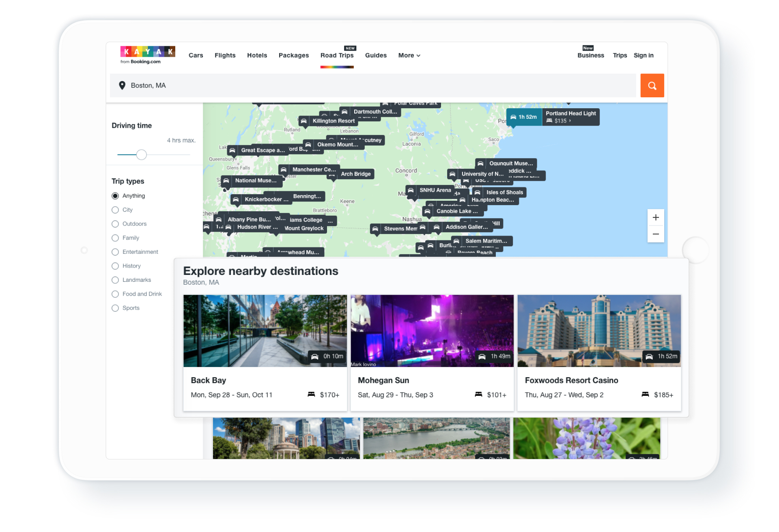Click the Back Bay photo thumbnail
The width and height of the screenshot is (779, 532).
[x=265, y=331]
